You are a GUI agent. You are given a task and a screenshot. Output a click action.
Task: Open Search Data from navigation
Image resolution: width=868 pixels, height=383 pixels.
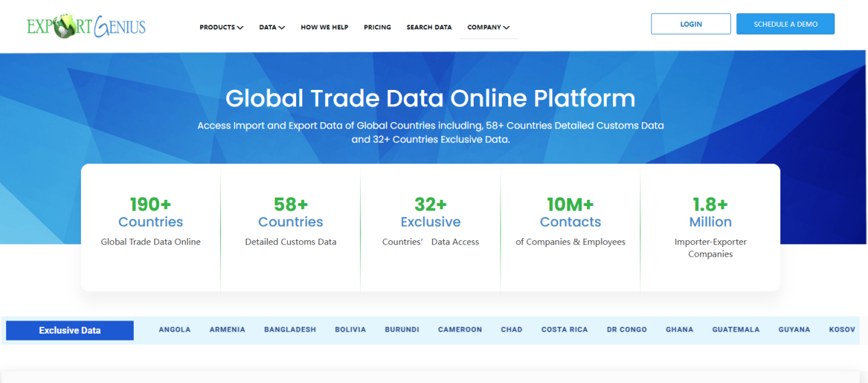tap(429, 27)
